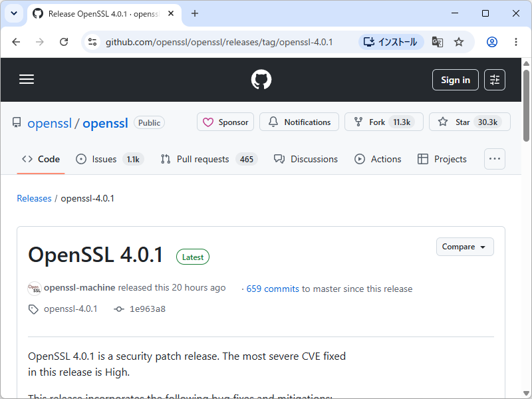Open the Discussions tab

click(306, 159)
